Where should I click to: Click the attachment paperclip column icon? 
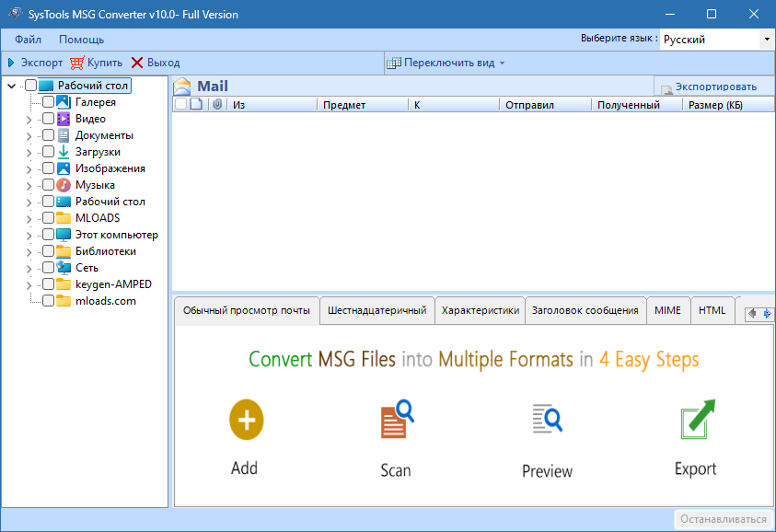[217, 105]
